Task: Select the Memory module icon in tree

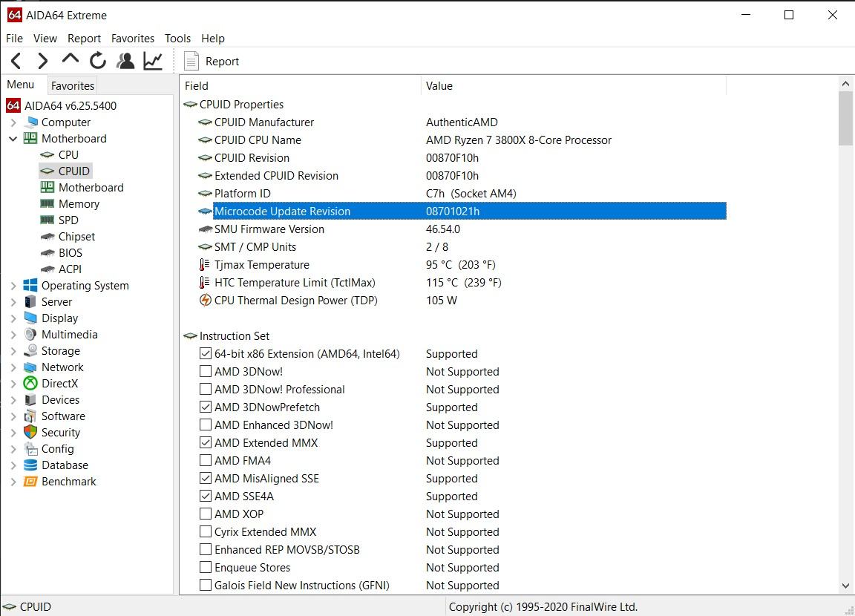Action: pos(47,204)
